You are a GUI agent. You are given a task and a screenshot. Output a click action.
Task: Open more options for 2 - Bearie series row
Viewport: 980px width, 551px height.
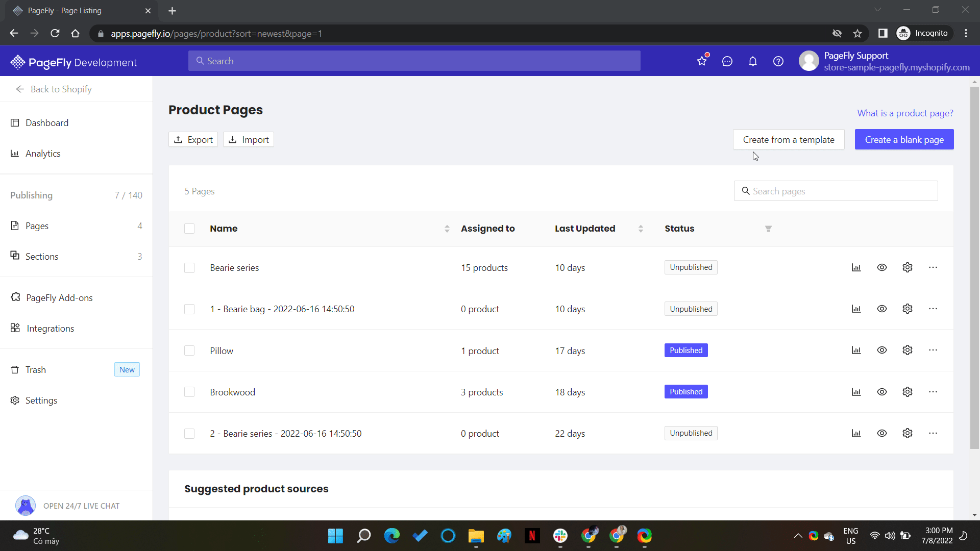coord(933,433)
